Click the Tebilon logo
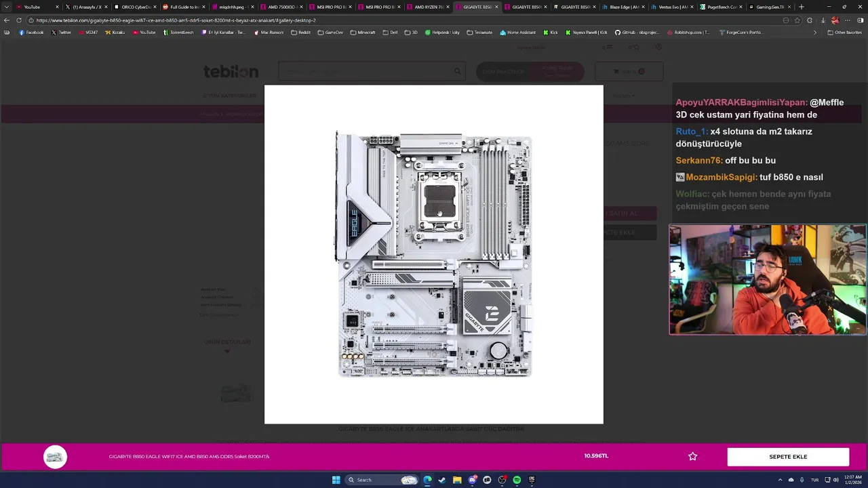868x488 pixels. click(x=231, y=71)
